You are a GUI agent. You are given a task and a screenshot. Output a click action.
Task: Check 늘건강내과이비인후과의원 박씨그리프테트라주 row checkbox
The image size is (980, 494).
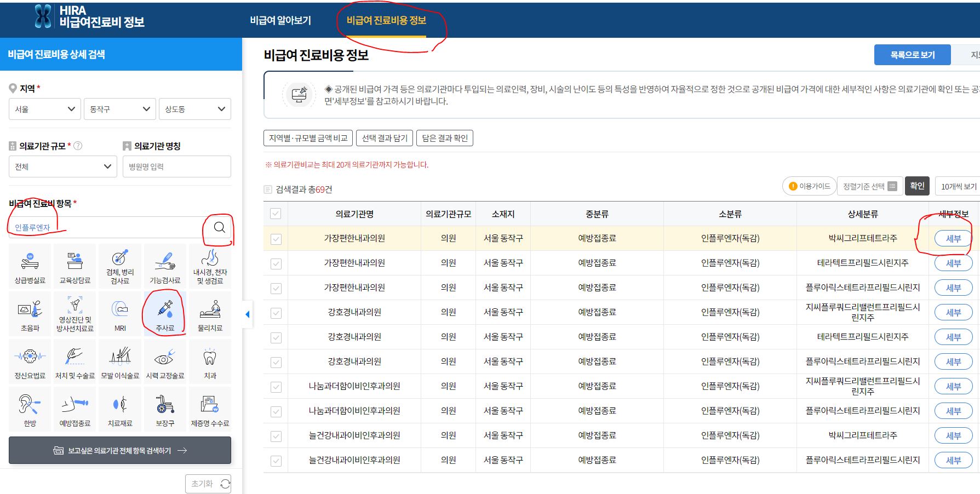pos(276,436)
